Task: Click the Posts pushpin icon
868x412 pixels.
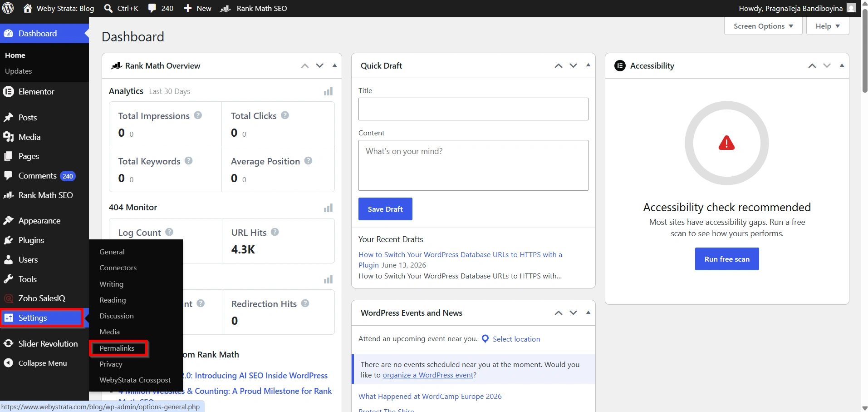Action: 8,117
